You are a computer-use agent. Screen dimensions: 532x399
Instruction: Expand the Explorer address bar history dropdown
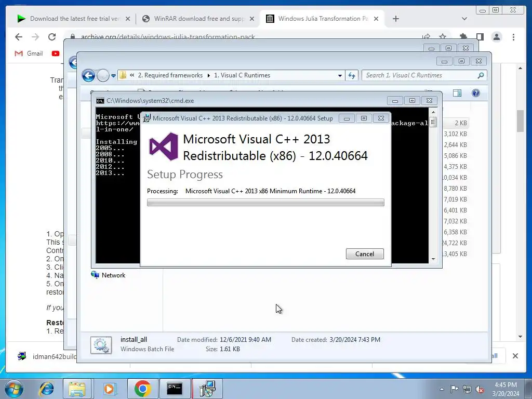click(x=340, y=76)
